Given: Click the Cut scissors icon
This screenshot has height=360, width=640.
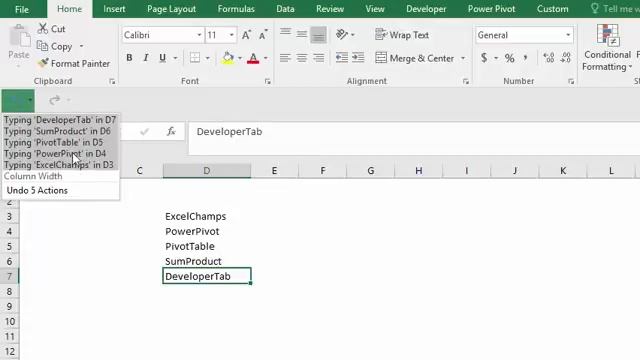Looking at the screenshot, I should click(x=42, y=29).
